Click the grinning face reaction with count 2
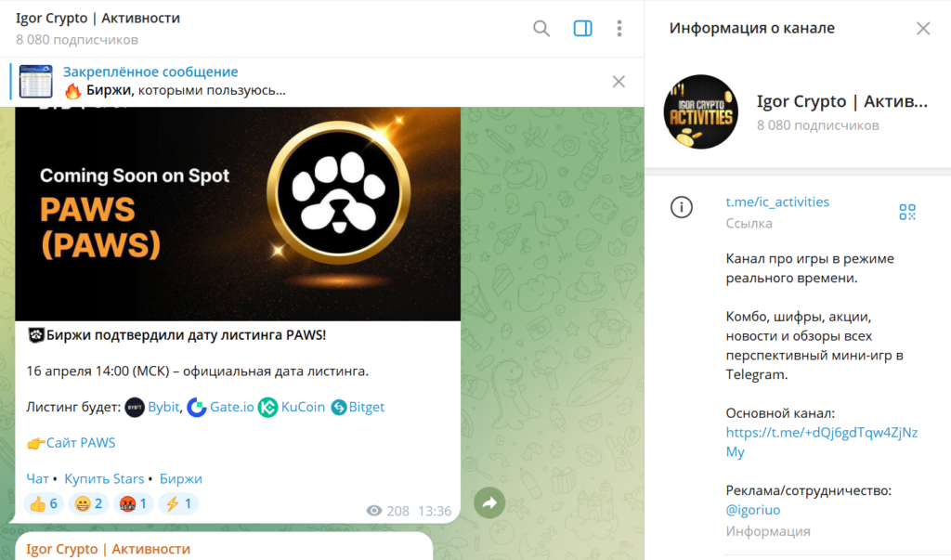The height and width of the screenshot is (560, 951). coord(88,503)
